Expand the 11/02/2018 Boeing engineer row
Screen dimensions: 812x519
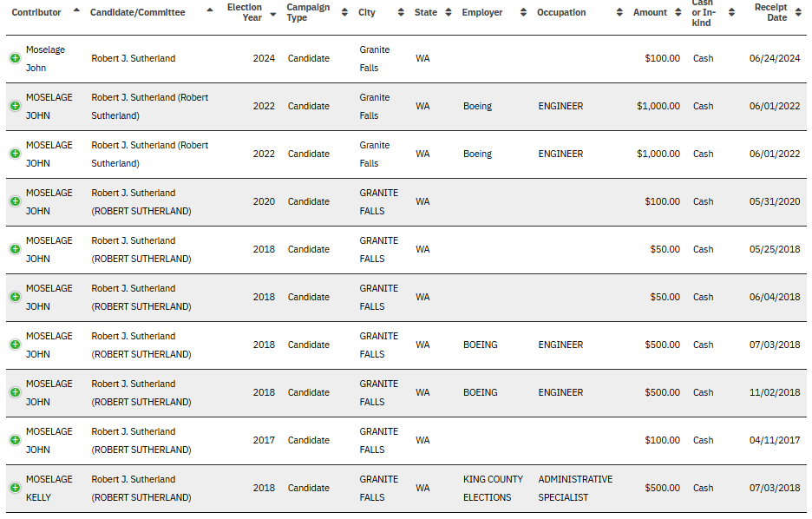tap(15, 392)
